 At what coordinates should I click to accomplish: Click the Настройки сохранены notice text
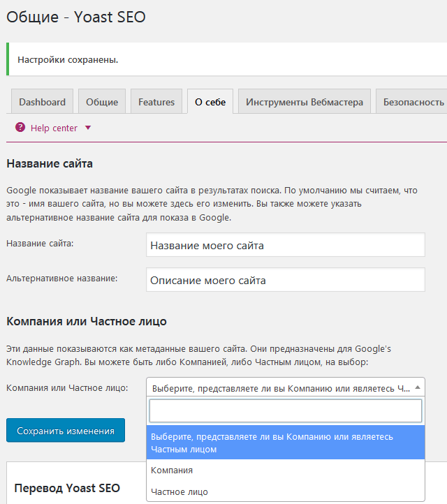point(68,60)
